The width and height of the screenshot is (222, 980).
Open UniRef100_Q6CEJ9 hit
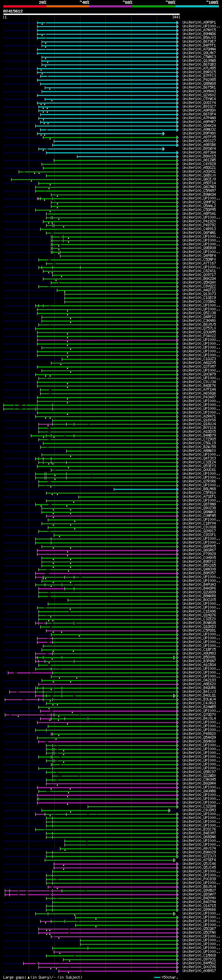(199, 179)
